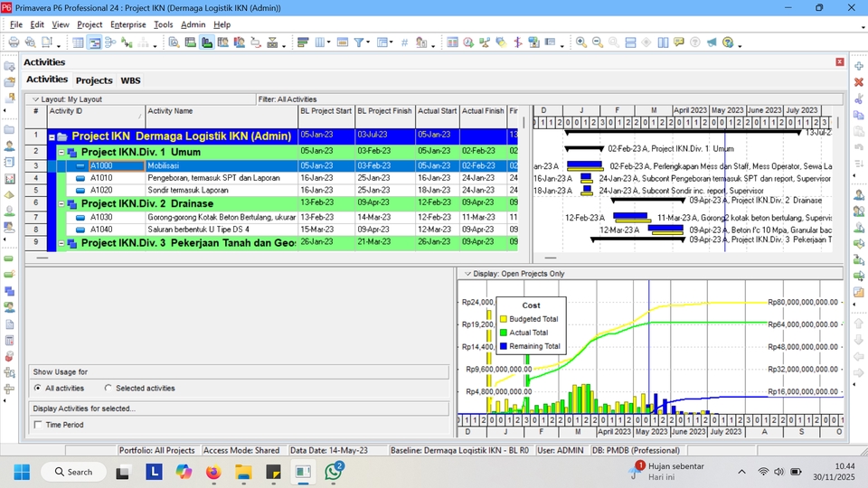Image resolution: width=868 pixels, height=488 pixels.
Task: Open Print Preview from the toolbar
Action: coord(31,42)
